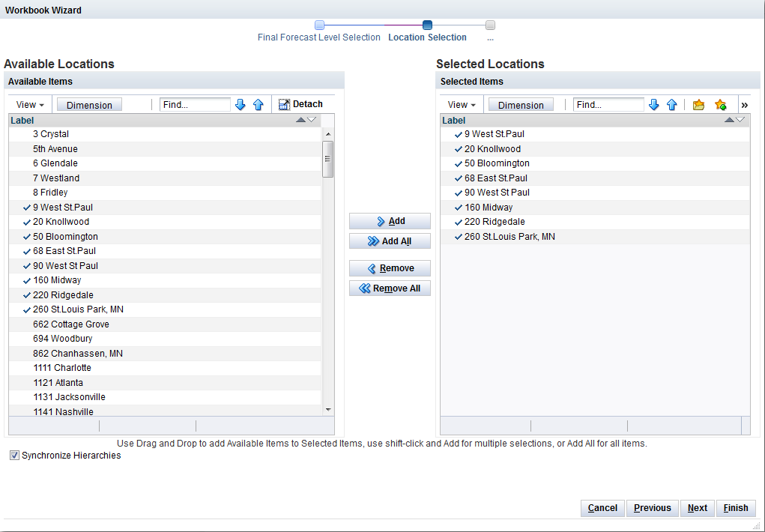Sort Available Items Label ascending
This screenshot has width=765, height=532.
click(x=300, y=120)
